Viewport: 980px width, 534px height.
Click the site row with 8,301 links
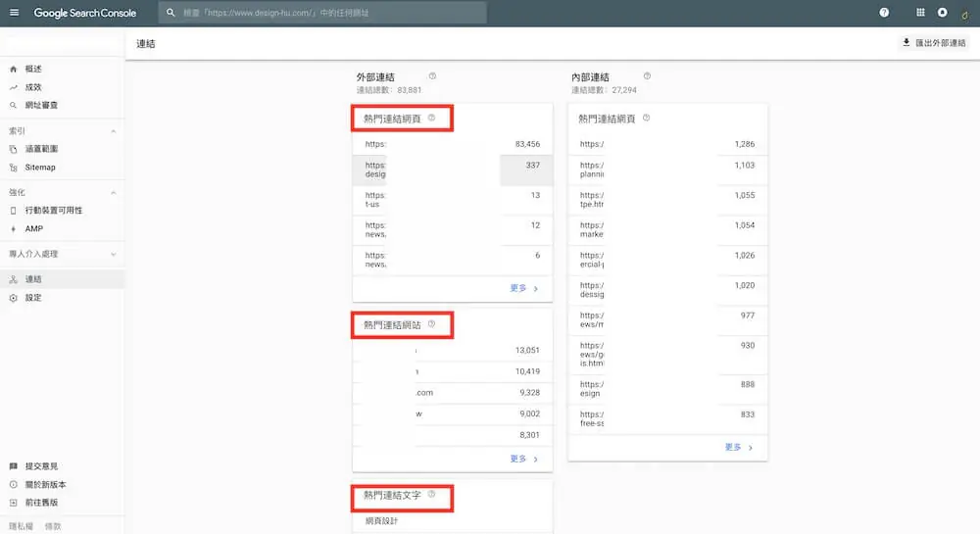453,435
